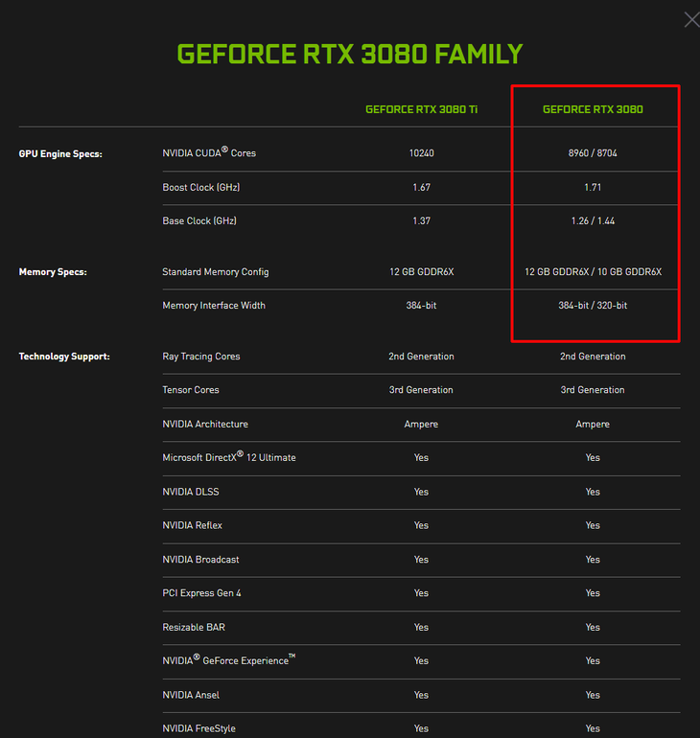This screenshot has height=738, width=700.
Task: Click the 8960 / 8704 CUDA cores value
Action: pyautogui.click(x=593, y=153)
